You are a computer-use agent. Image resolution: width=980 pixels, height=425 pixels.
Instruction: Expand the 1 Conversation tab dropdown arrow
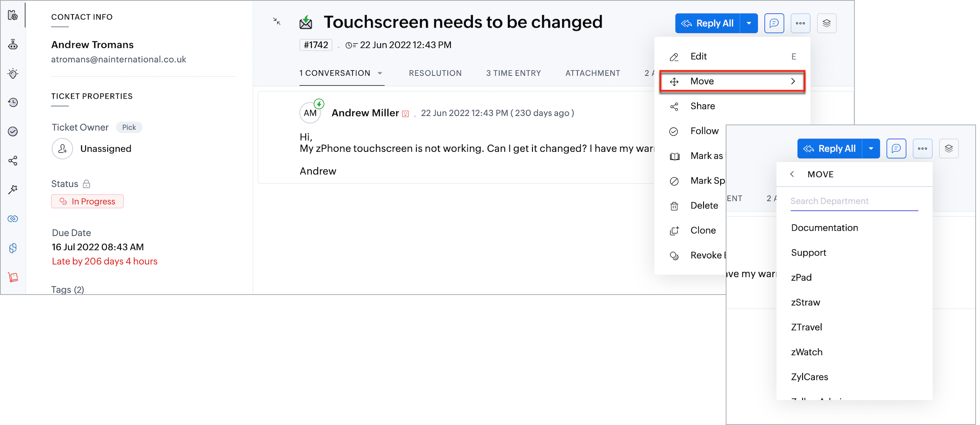(380, 73)
